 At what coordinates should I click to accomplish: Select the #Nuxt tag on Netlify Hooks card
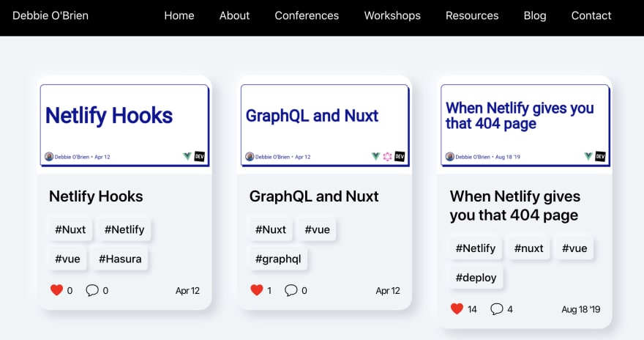[70, 229]
